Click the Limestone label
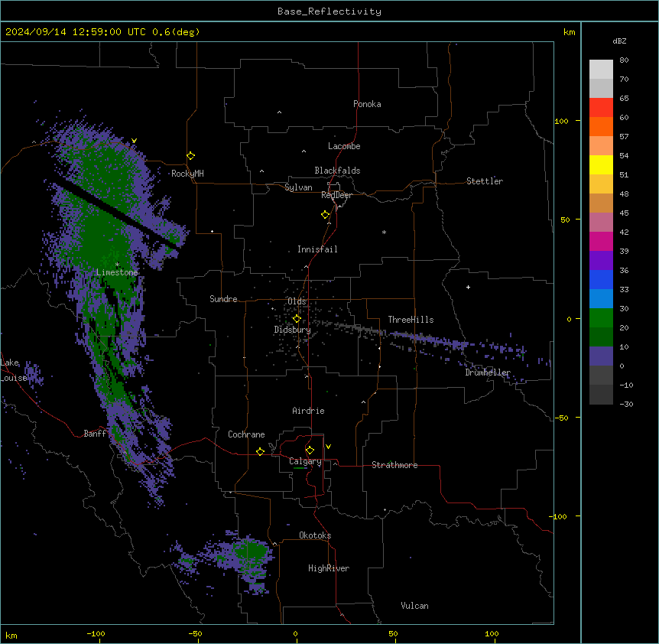This screenshot has width=659, height=644. pos(117,272)
